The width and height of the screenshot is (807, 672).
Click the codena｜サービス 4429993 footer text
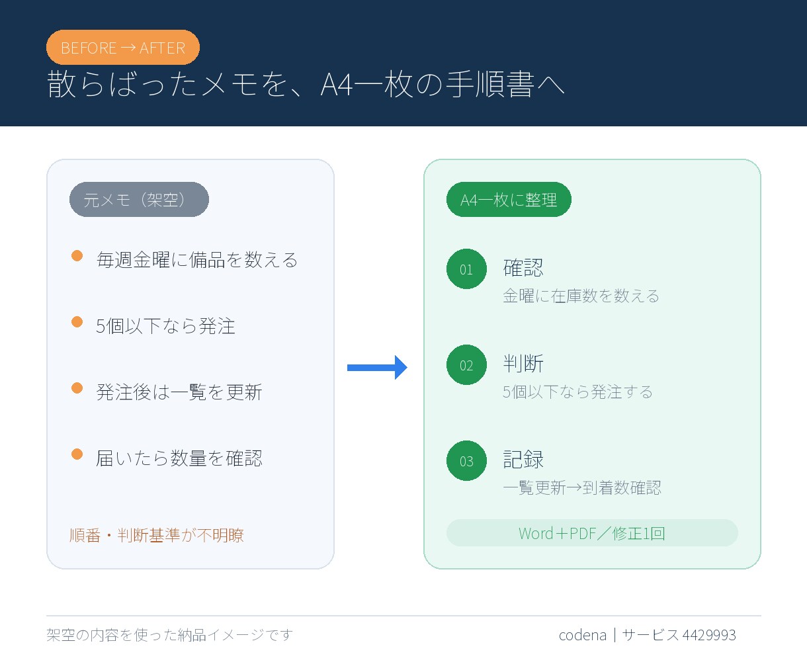tap(647, 635)
